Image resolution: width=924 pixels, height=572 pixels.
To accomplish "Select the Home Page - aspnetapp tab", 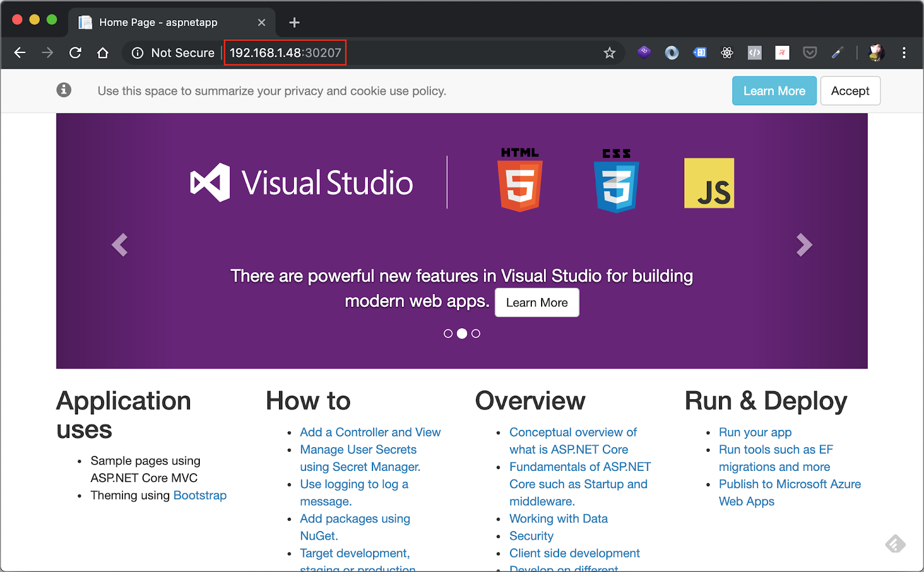I will [172, 23].
